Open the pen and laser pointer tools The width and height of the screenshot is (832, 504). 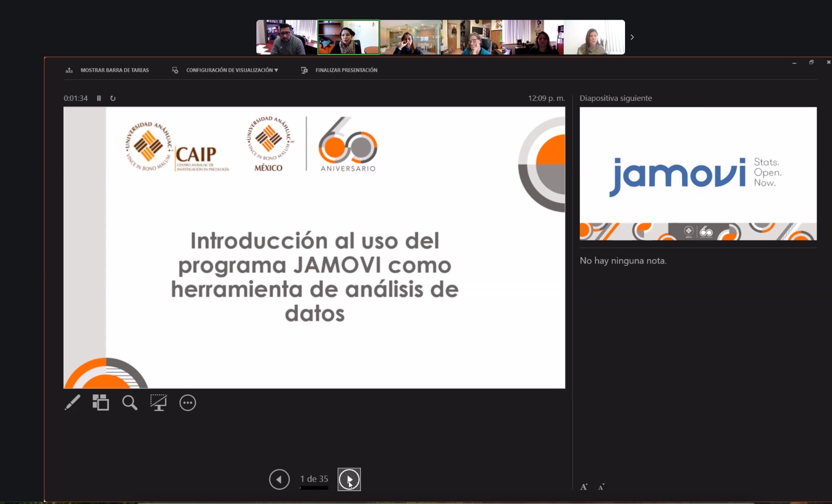72,403
